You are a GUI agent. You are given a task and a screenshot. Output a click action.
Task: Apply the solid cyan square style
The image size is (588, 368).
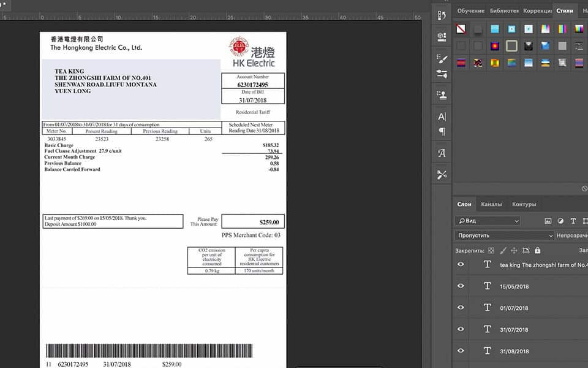coord(495,29)
